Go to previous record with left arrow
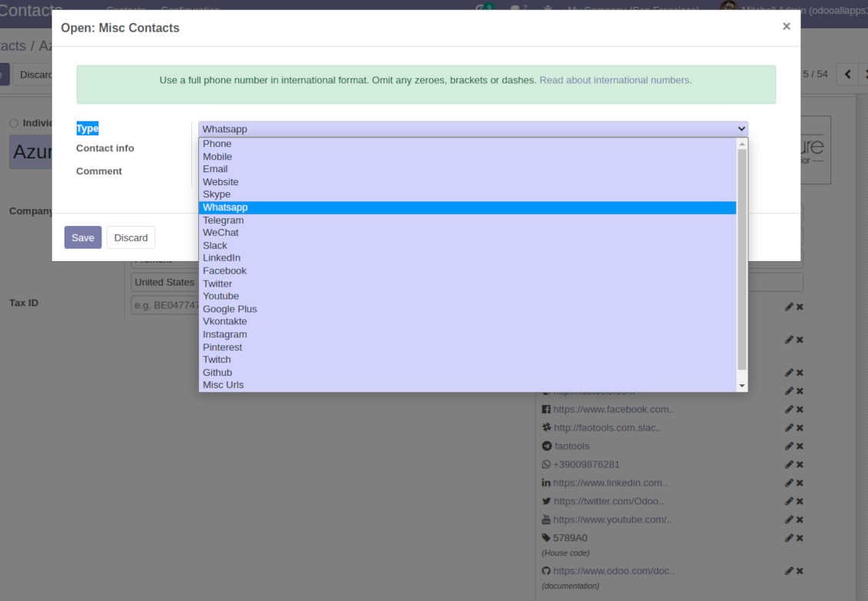The width and height of the screenshot is (868, 601). click(847, 75)
